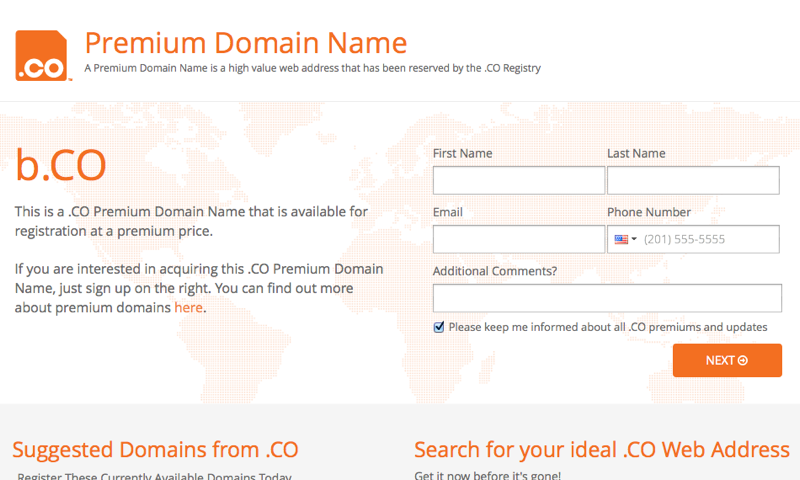Image resolution: width=800 pixels, height=480 pixels.
Task: Select the Last Name text field
Action: pyautogui.click(x=693, y=180)
